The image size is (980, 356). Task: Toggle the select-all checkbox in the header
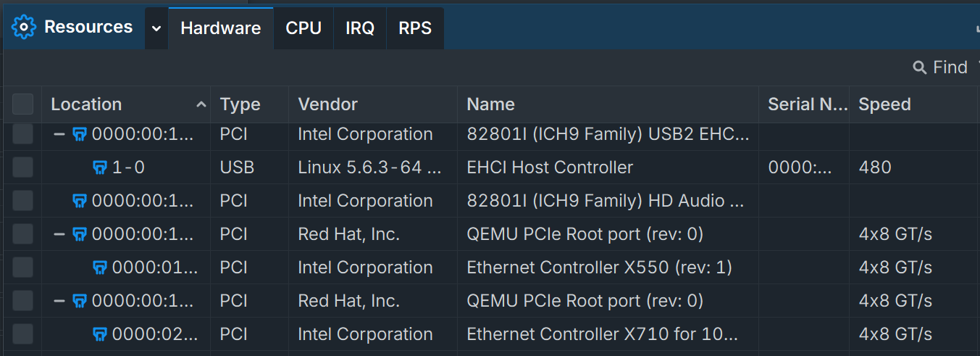[x=23, y=104]
